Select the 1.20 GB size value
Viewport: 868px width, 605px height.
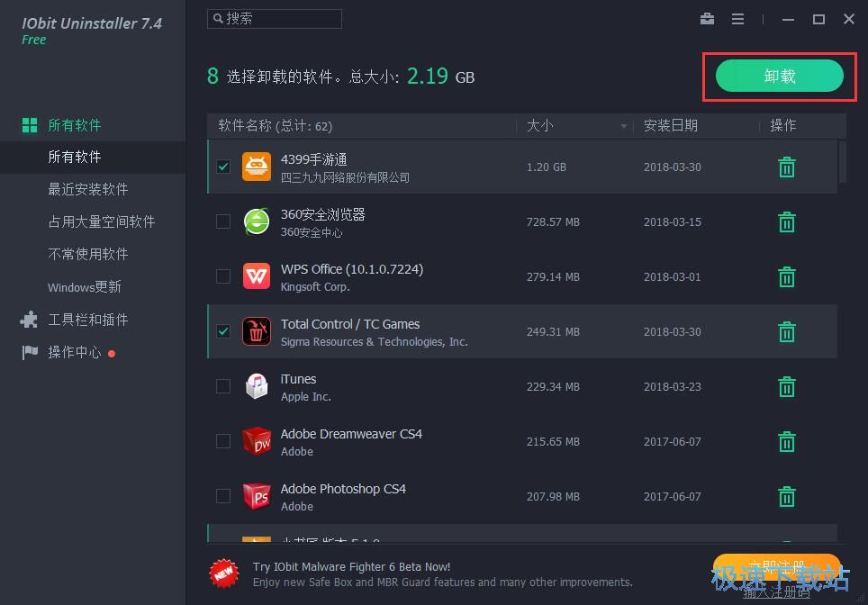[x=546, y=167]
